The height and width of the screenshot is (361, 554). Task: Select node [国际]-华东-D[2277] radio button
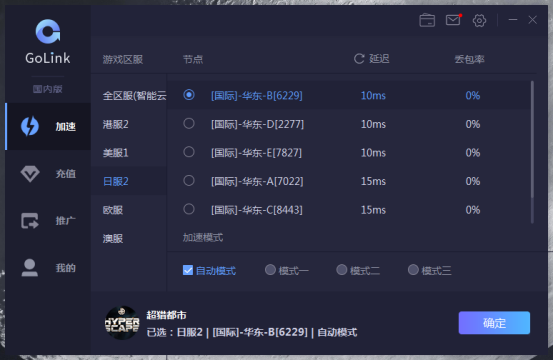pos(189,124)
